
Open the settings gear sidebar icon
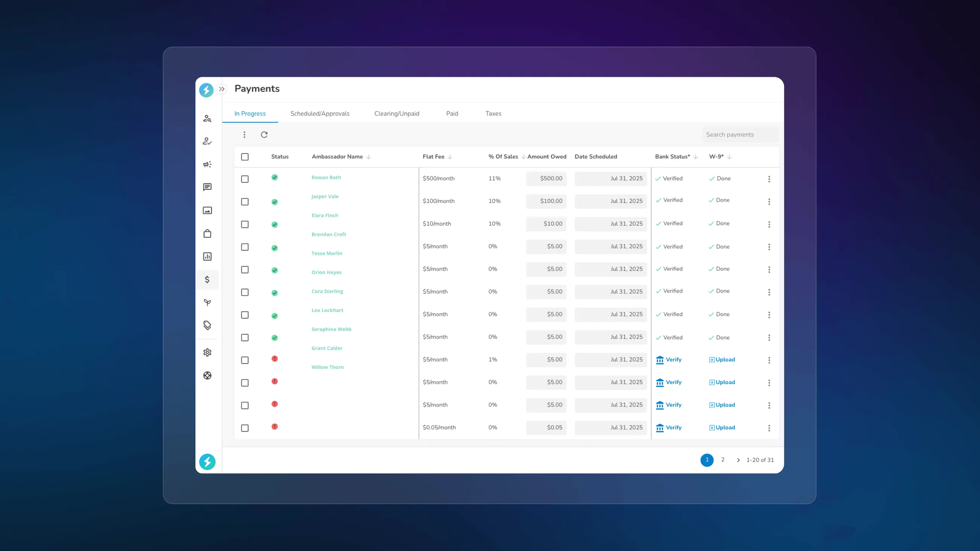point(207,353)
